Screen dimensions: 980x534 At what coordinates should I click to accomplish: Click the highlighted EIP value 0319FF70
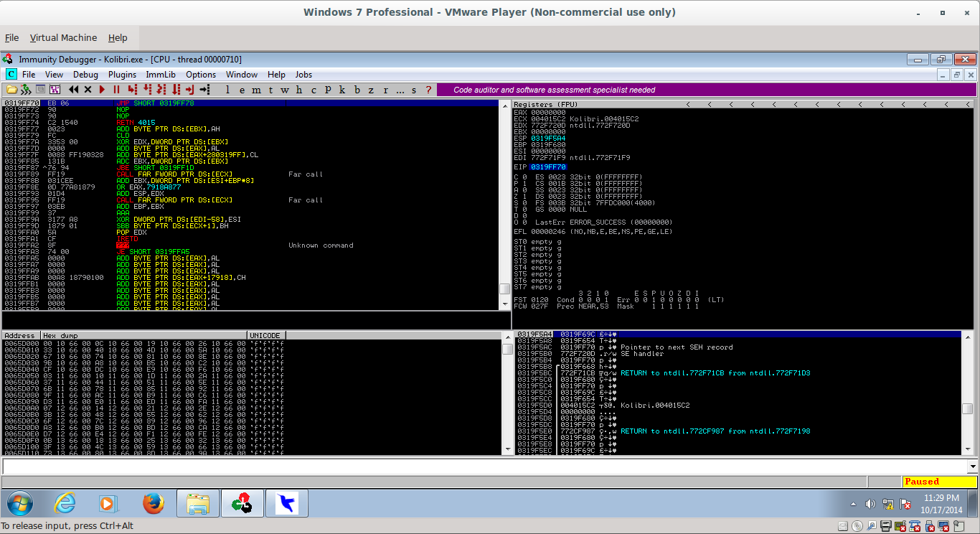[x=547, y=167]
